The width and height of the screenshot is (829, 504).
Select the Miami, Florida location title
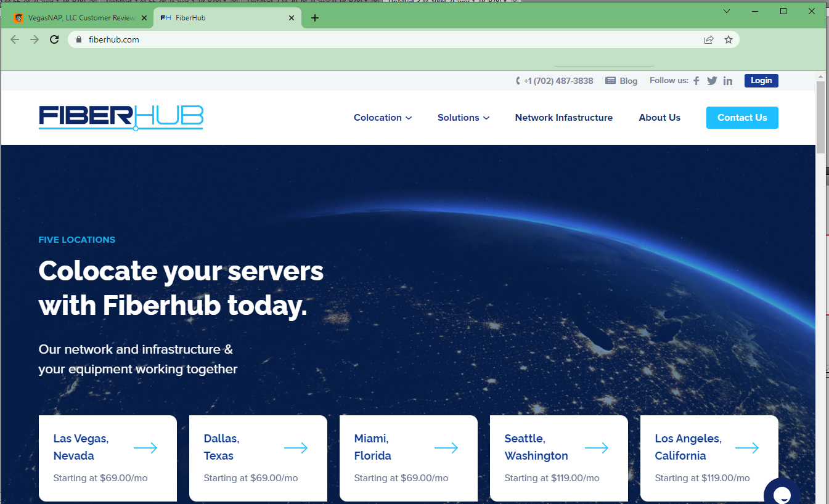pos(372,447)
